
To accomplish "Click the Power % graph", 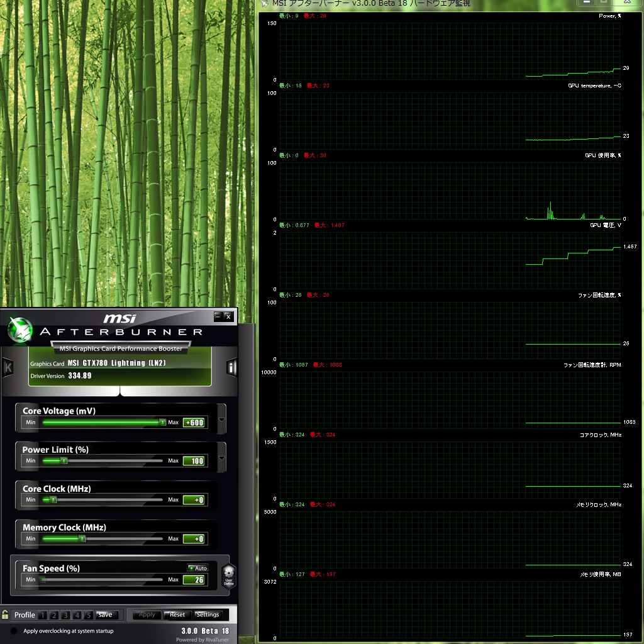I will (x=450, y=52).
